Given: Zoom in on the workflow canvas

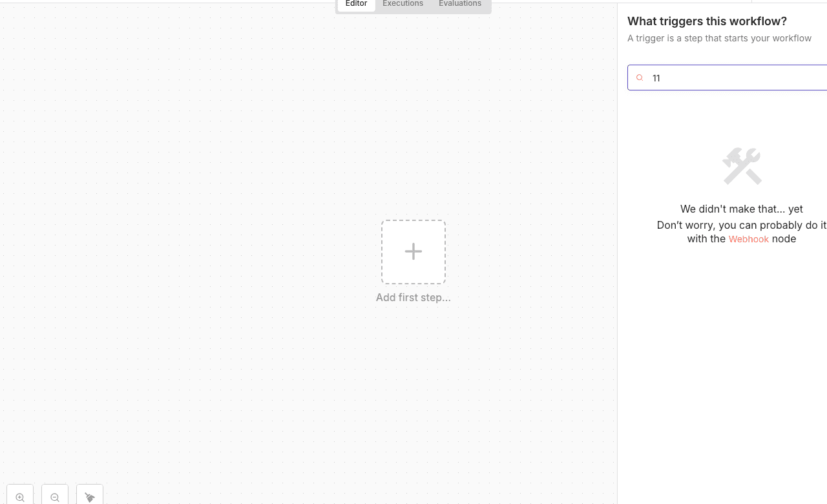Looking at the screenshot, I should coord(20,497).
